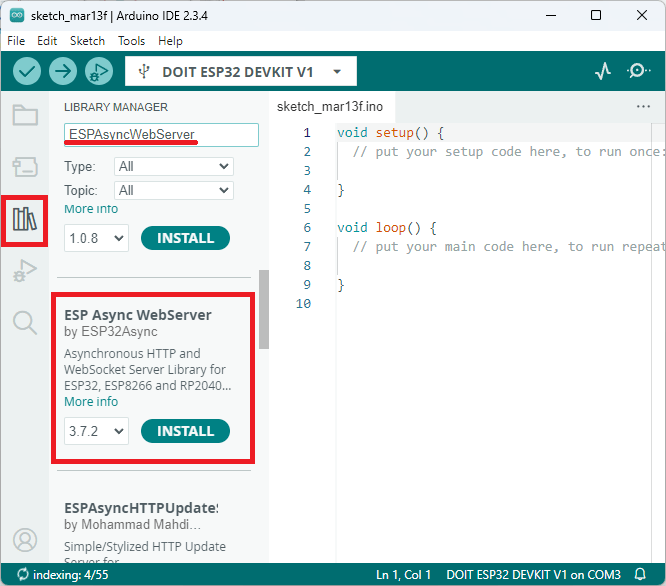
Task: Open notifications bell in status bar
Action: click(640, 575)
